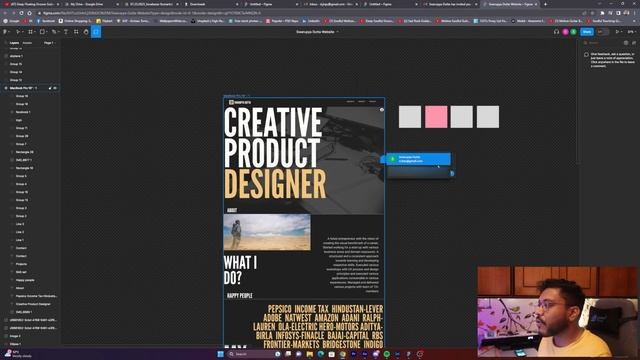
Task: Select the Frame tool
Action: (30, 32)
